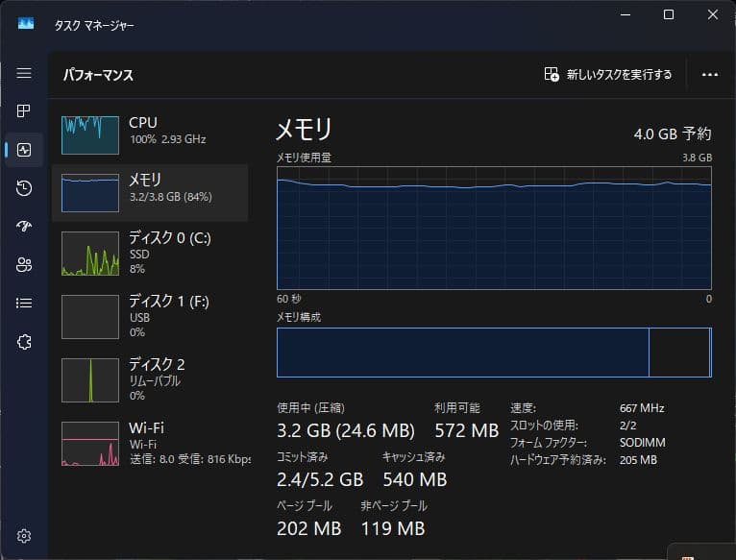The width and height of the screenshot is (736, 560).
Task: Click the Task Manager app icon in title bar
Action: tap(26, 23)
